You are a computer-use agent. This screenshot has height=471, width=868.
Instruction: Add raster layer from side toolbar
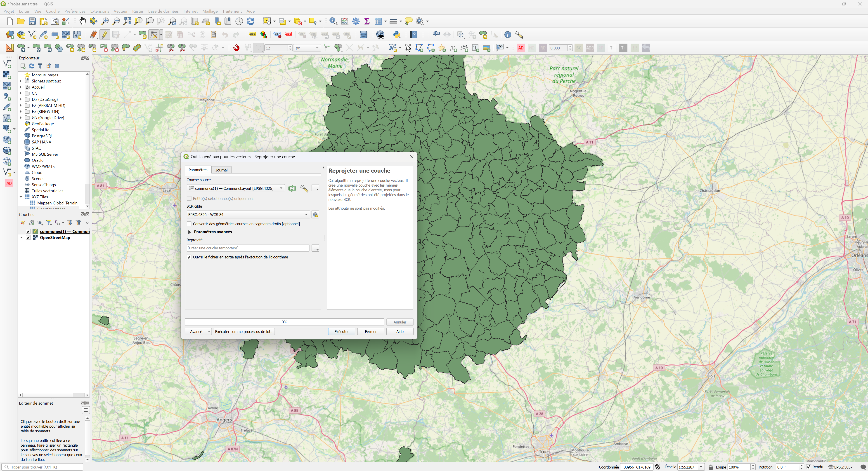(7, 74)
